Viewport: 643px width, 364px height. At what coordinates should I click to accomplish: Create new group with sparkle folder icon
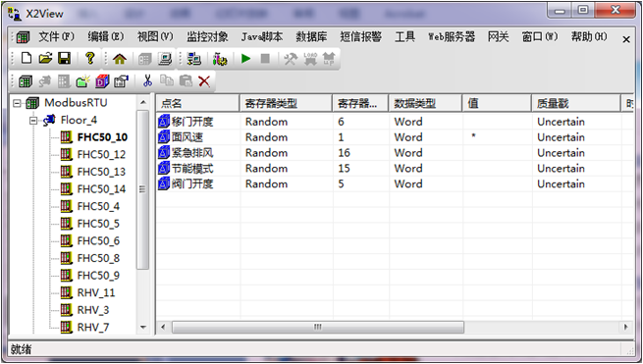click(82, 81)
